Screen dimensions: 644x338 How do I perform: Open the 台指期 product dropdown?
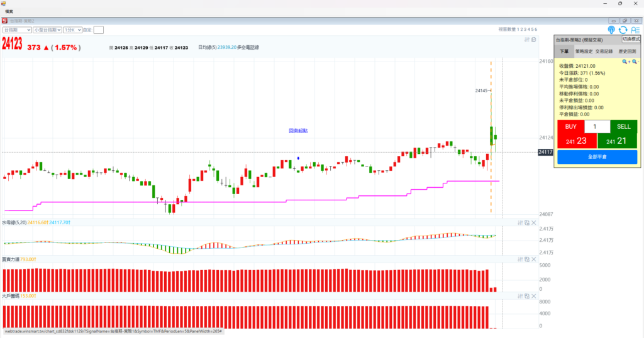[17, 30]
